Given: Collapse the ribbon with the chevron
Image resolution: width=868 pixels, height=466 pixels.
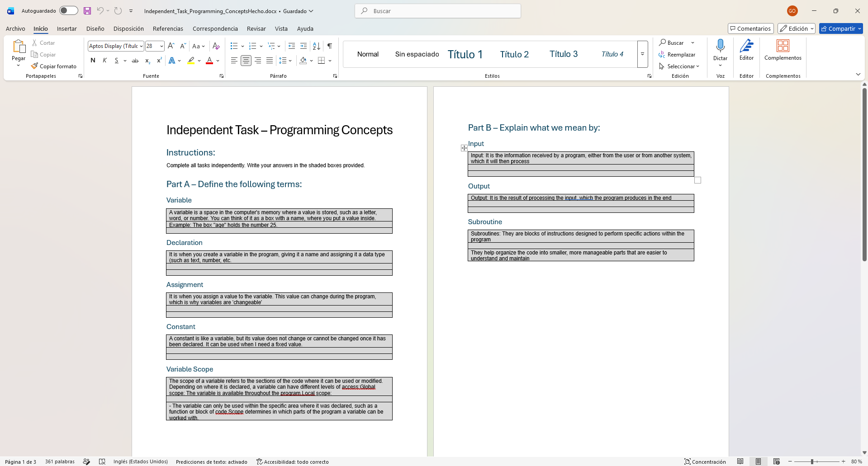Looking at the screenshot, I should point(858,74).
